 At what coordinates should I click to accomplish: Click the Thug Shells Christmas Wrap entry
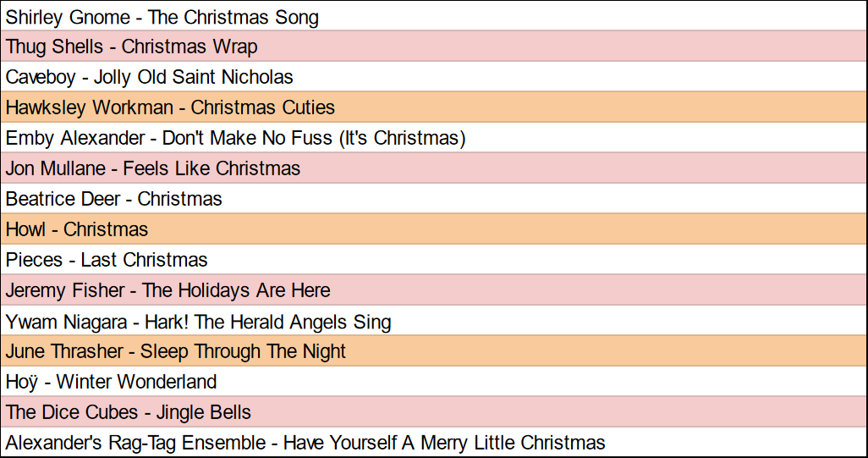point(132,47)
